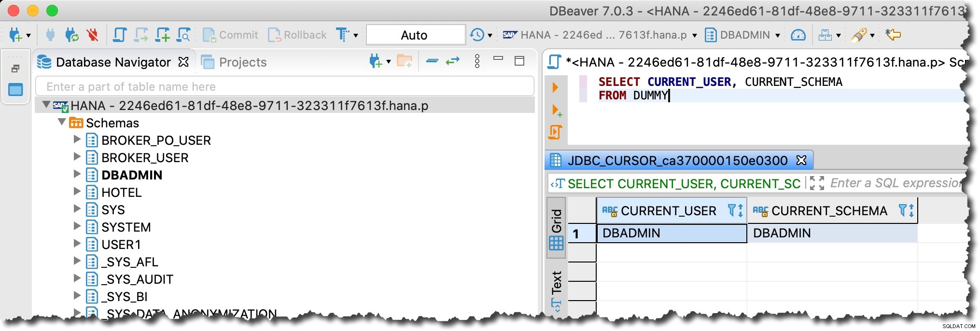Open the dropdown arrow beside the network icon
The height and width of the screenshot is (331, 980).
838,35
